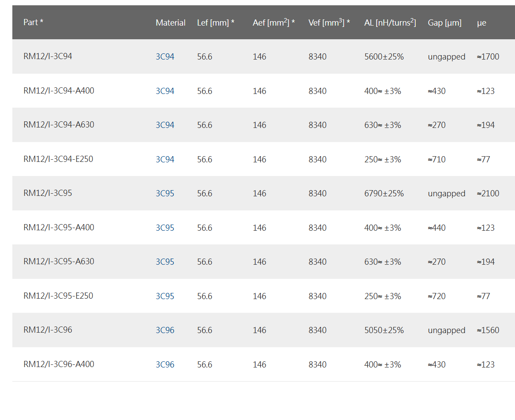Open the 3C94 link in the RM12/I-3C94 row
Viewport: 515px width, 420px height.
[x=165, y=57]
